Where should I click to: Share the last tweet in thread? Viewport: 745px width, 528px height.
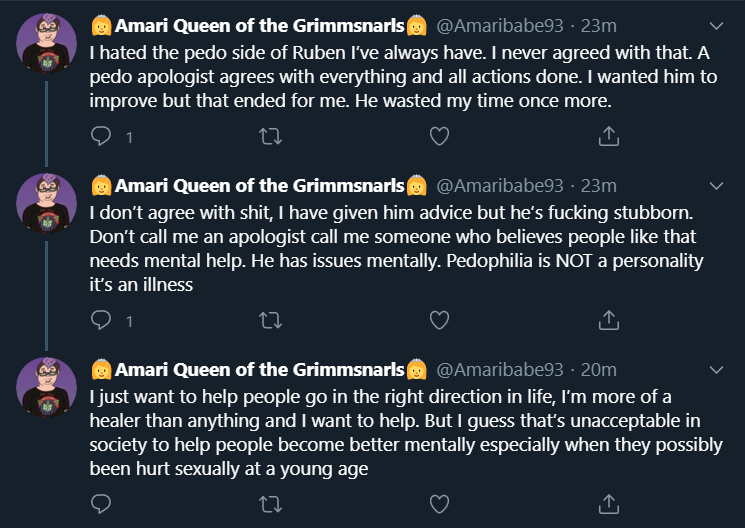pos(609,504)
